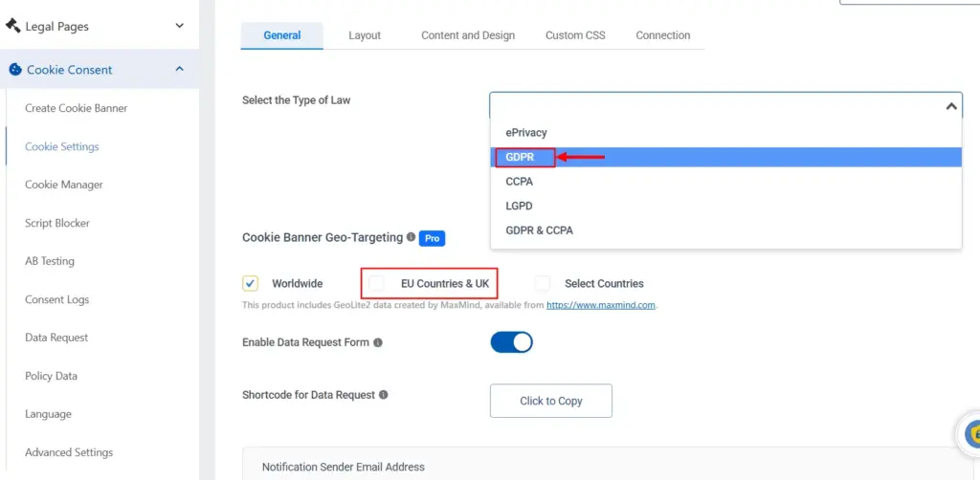Viewport: 980px width, 480px height.
Task: Click the Cookie Consent cookie icon
Action: [15, 69]
